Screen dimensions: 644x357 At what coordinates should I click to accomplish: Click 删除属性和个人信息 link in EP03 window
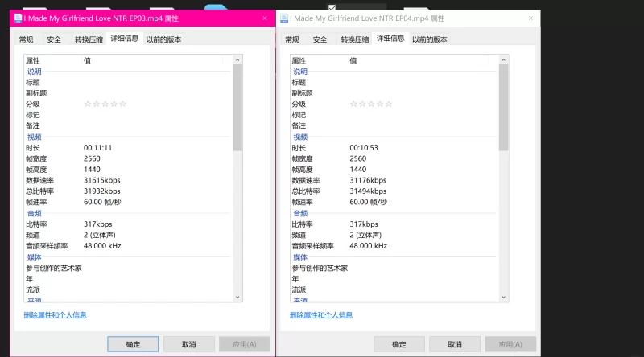pyautogui.click(x=55, y=315)
